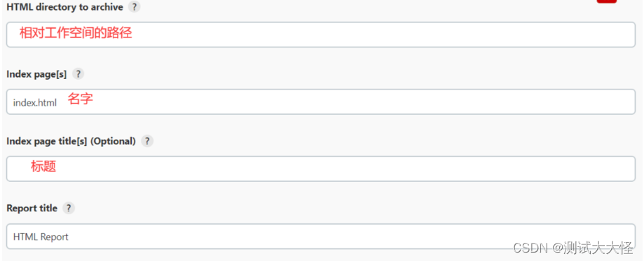Click the 'Report title' label
The height and width of the screenshot is (261, 644).
pos(32,208)
